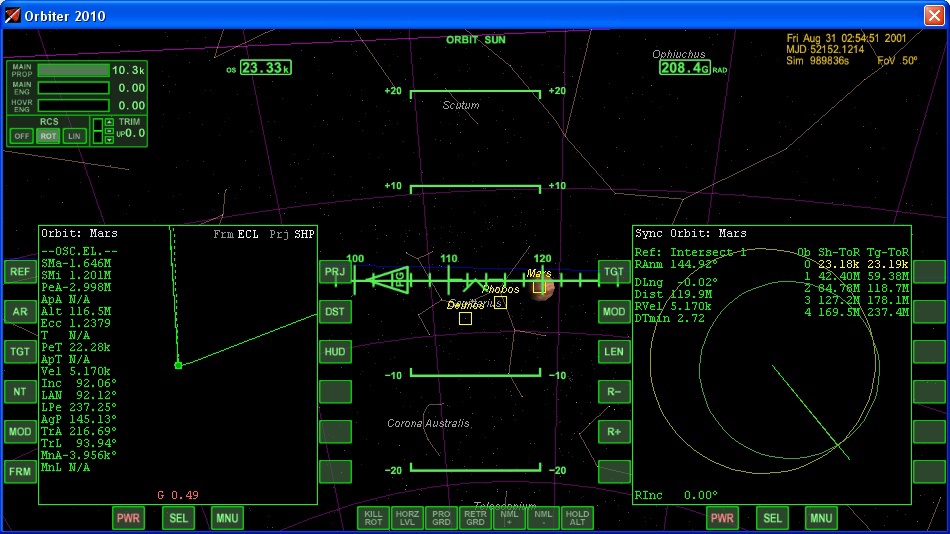Activate NML+ orbit-normal autopilot
950x534 pixels.
coord(509,518)
